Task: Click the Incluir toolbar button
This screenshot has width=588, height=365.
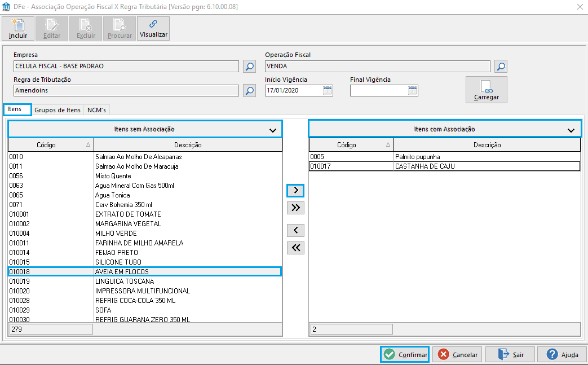Action: 18,29
